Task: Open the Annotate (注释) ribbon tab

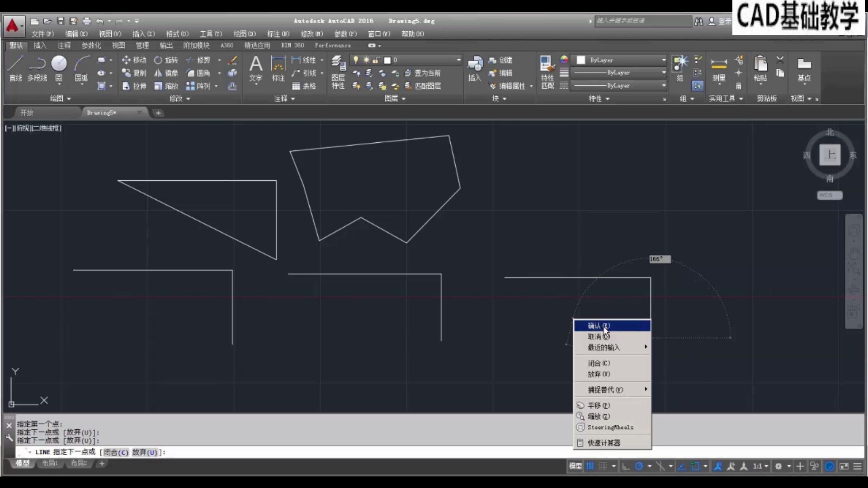Action: coord(64,45)
